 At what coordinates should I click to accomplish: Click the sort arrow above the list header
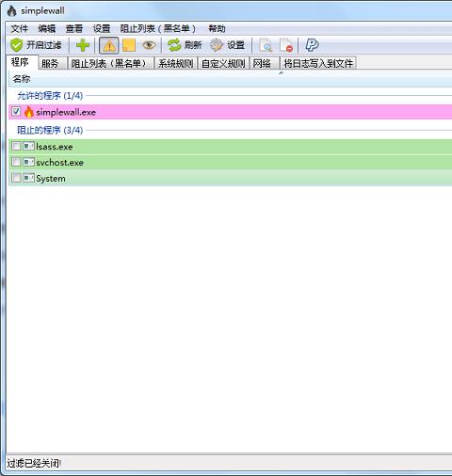pyautogui.click(x=282, y=73)
